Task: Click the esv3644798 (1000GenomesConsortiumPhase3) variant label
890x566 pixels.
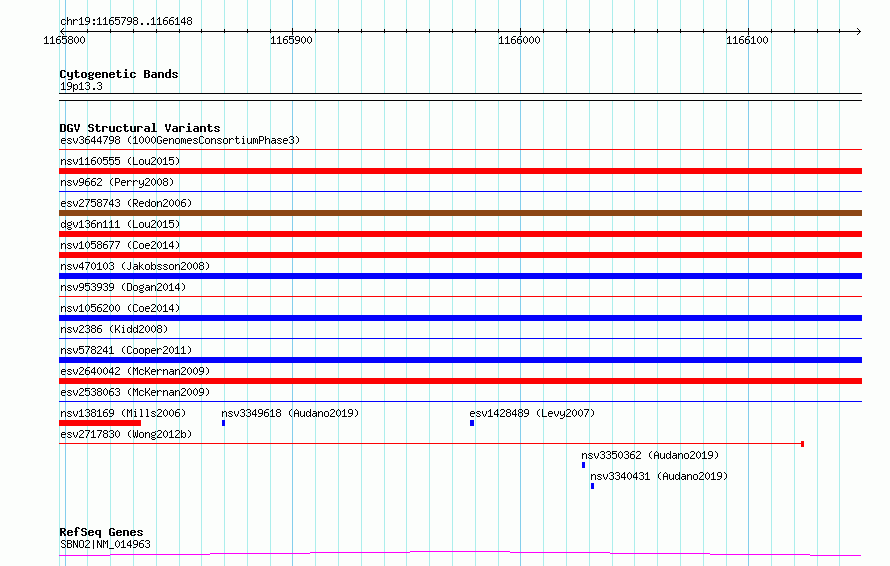Action: (x=180, y=140)
